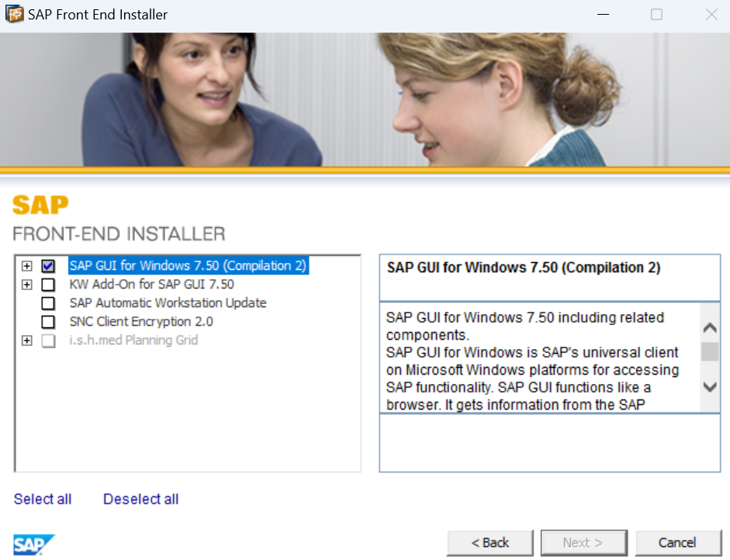Click the Deselect all link

(140, 499)
